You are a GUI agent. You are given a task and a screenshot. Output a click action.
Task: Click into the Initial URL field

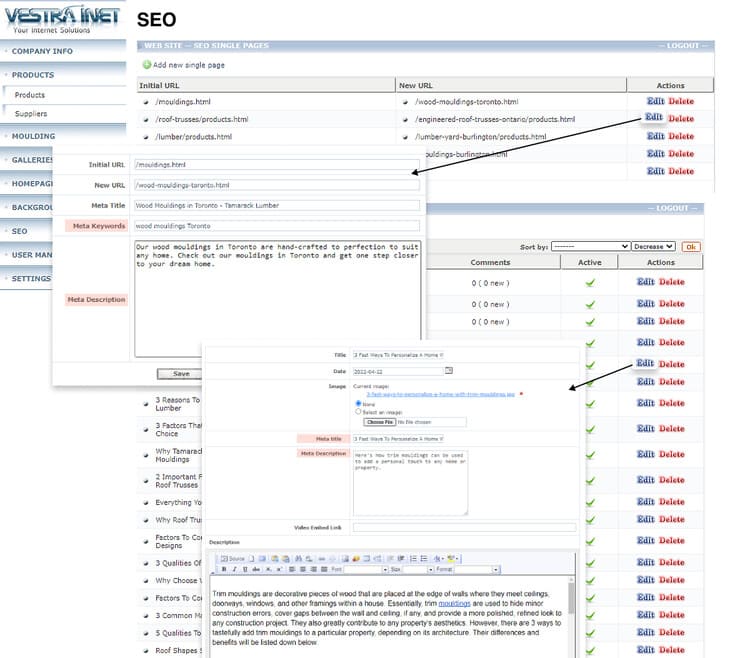(277, 164)
